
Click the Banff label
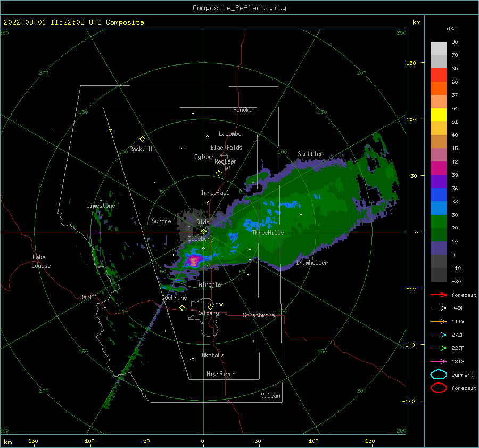pos(88,297)
